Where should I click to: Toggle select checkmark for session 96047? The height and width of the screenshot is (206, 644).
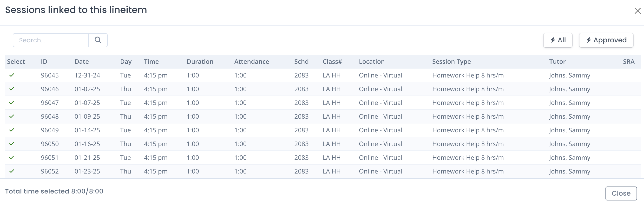click(x=12, y=103)
